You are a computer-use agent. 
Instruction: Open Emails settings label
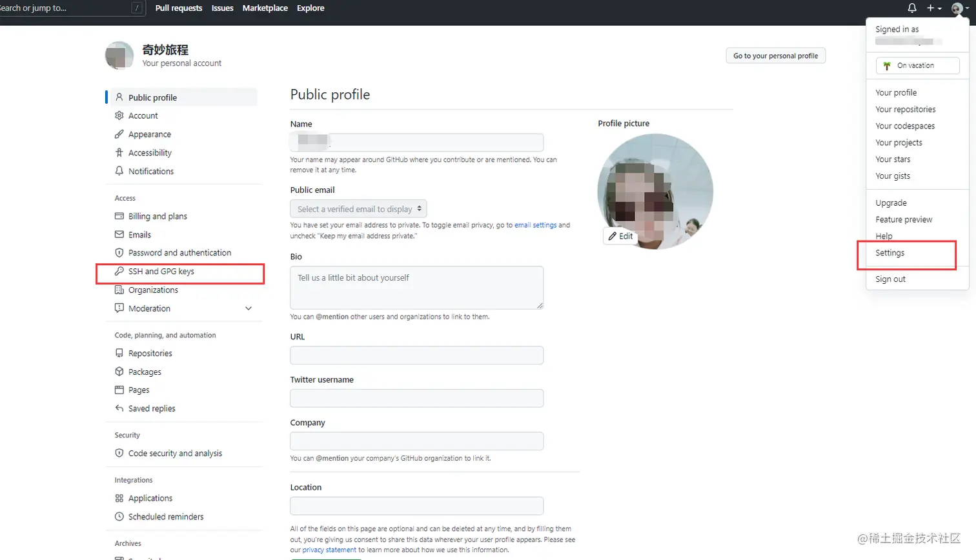[139, 235]
